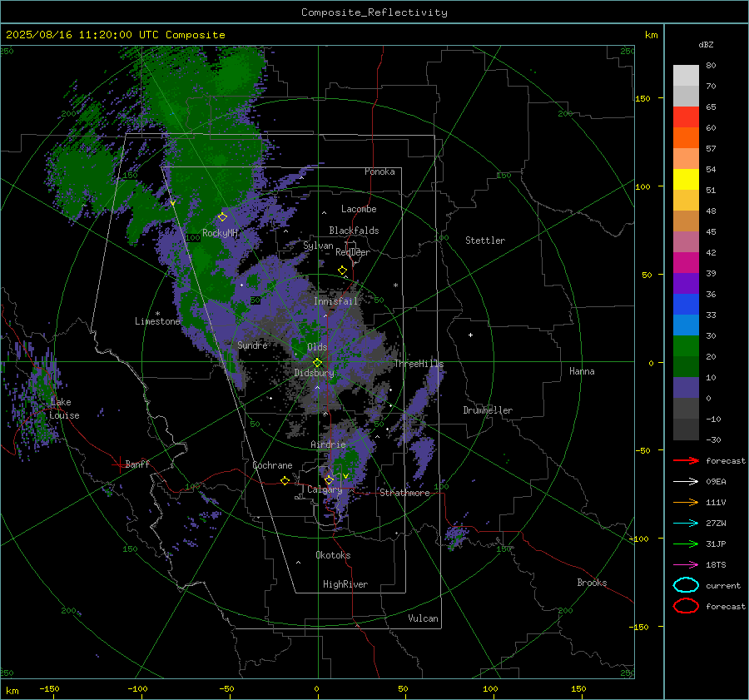The width and height of the screenshot is (749, 700).
Task: Click the Stettler label
Action: [x=485, y=241]
